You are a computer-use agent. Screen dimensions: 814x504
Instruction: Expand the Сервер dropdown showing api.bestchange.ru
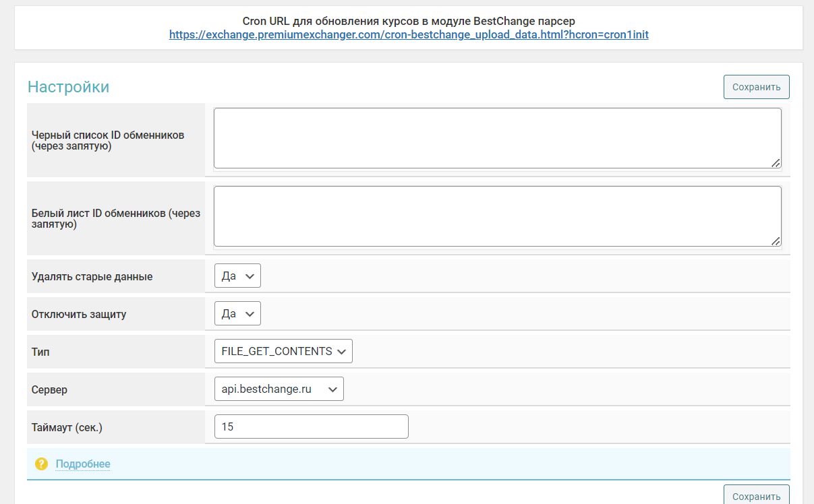click(x=279, y=389)
